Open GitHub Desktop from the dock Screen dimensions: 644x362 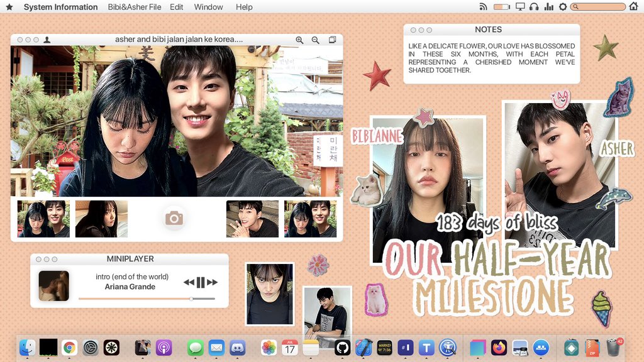pyautogui.click(x=343, y=348)
